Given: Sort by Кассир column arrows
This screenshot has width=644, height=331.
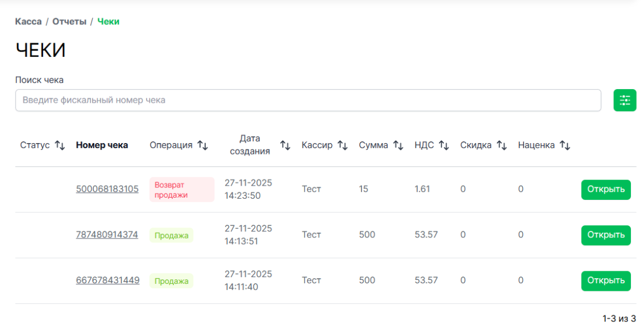Looking at the screenshot, I should pos(342,145).
